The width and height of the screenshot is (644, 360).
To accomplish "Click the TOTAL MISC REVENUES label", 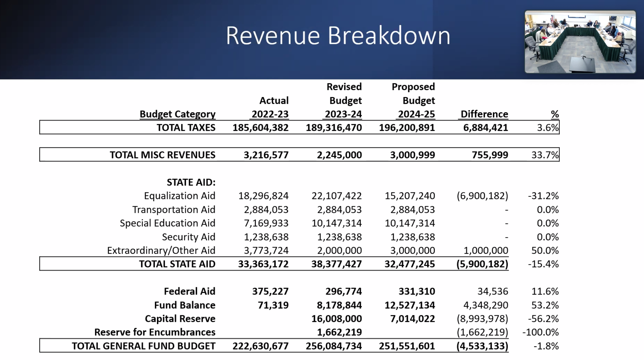I will click(163, 155).
